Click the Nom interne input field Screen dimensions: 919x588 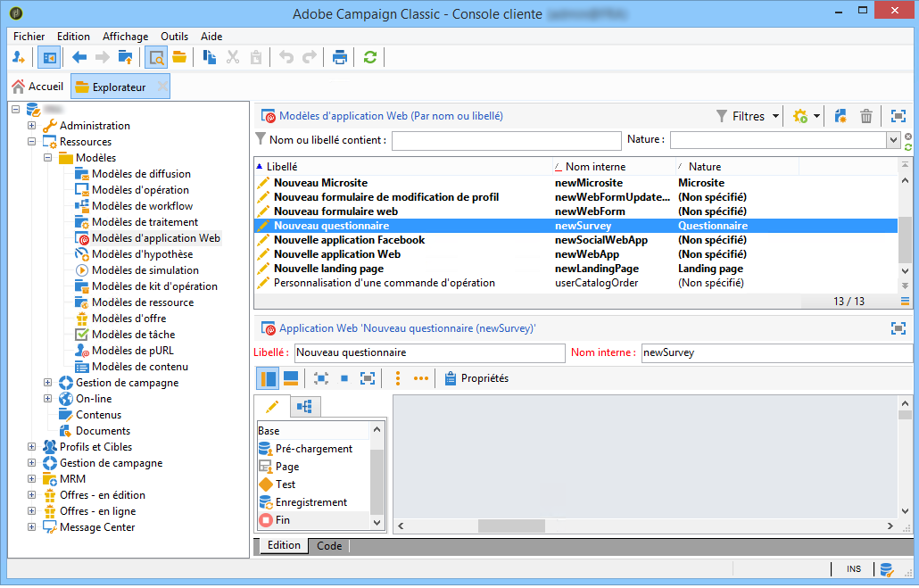(777, 353)
